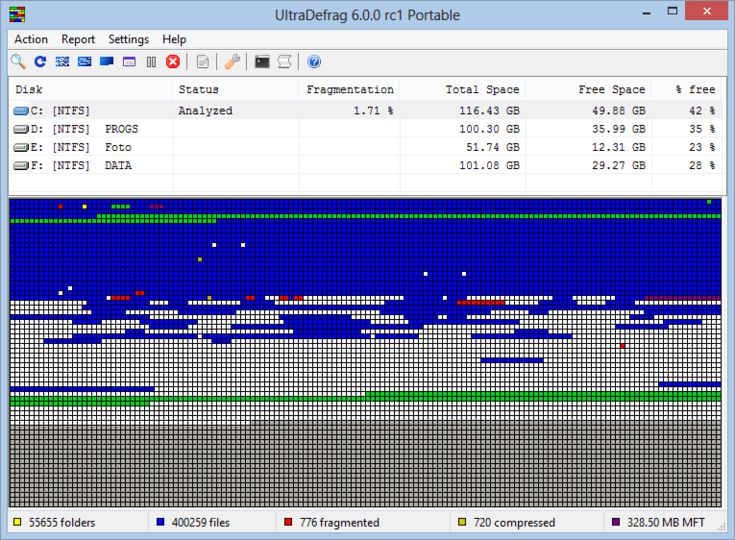
Task: Click the D: PROGS drive icon
Action: point(21,129)
